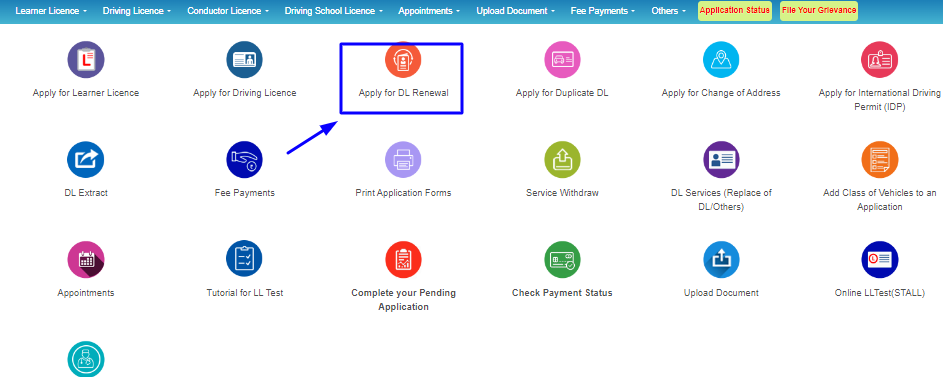Click the Apply for Duplicate DL icon
This screenshot has height=377, width=943.
(562, 60)
